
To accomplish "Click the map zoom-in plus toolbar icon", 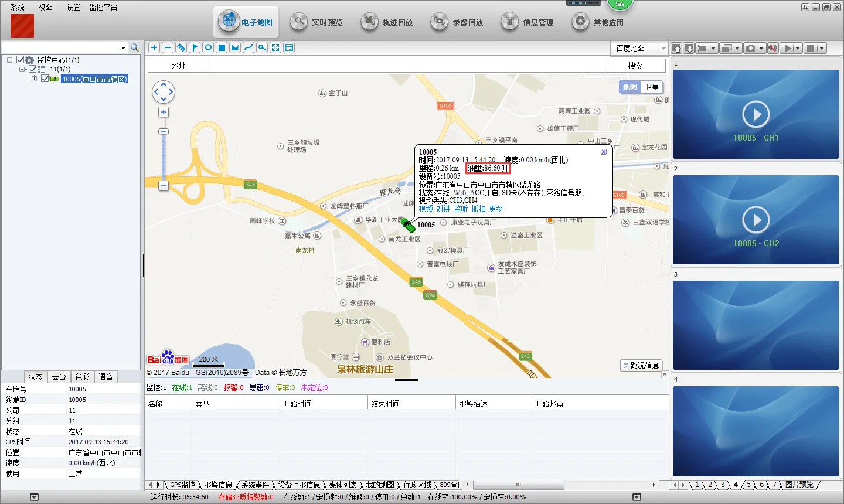I will tap(154, 48).
